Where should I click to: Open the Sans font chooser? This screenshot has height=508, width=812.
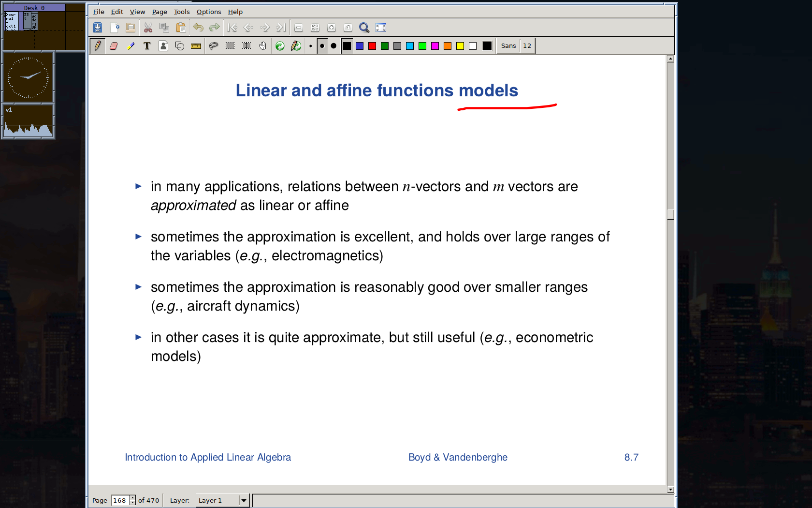coord(508,46)
